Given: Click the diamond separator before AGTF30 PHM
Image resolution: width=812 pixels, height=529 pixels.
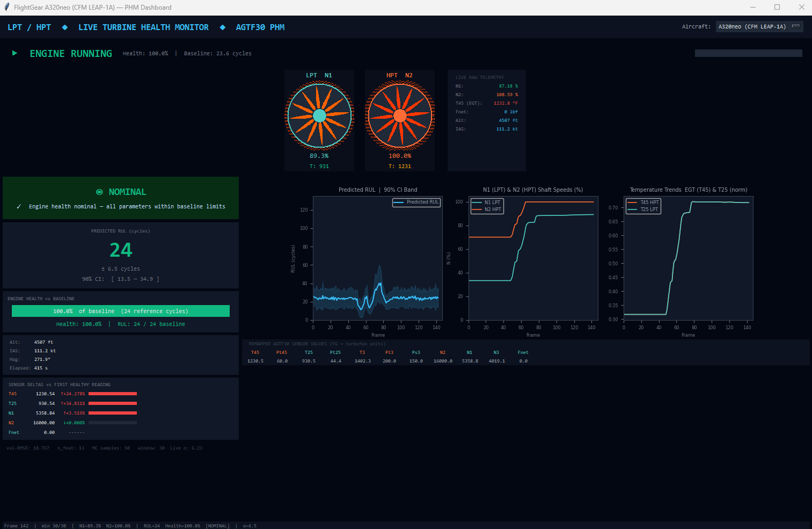Looking at the screenshot, I should (x=223, y=27).
